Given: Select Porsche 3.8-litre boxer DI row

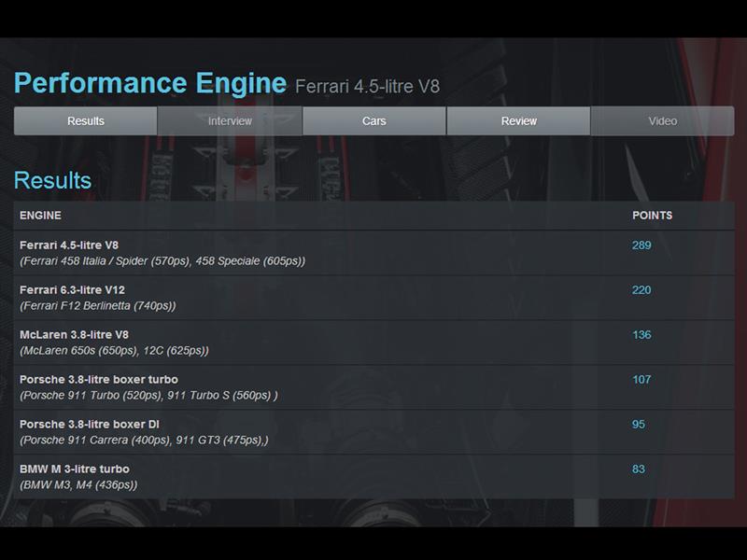Looking at the screenshot, I should (90, 425).
